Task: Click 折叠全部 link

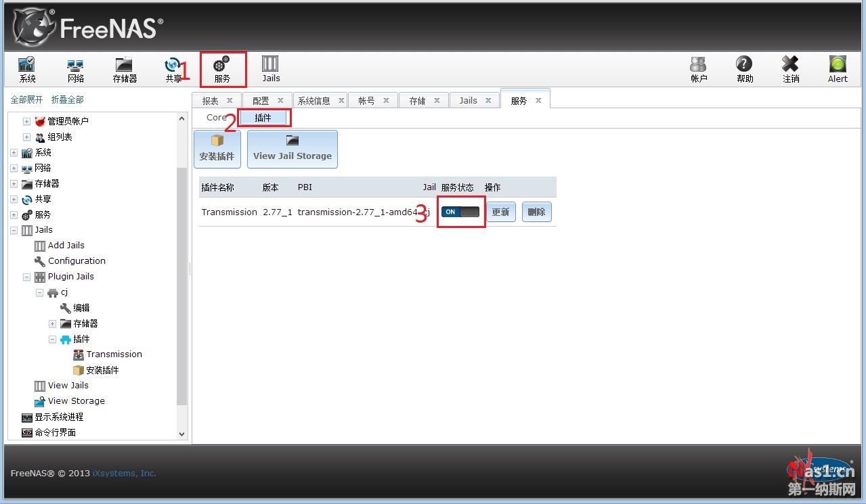Action: (68, 99)
